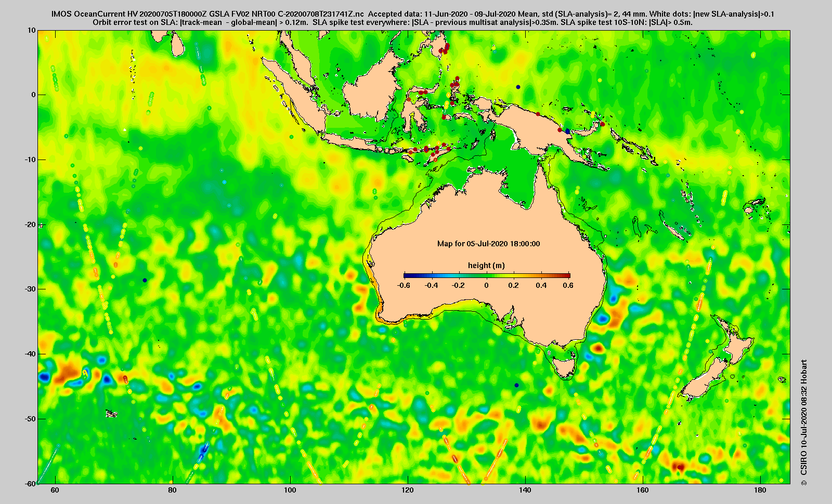The image size is (832, 504).
Task: Click longitude axis label '160'
Action: 643,490
